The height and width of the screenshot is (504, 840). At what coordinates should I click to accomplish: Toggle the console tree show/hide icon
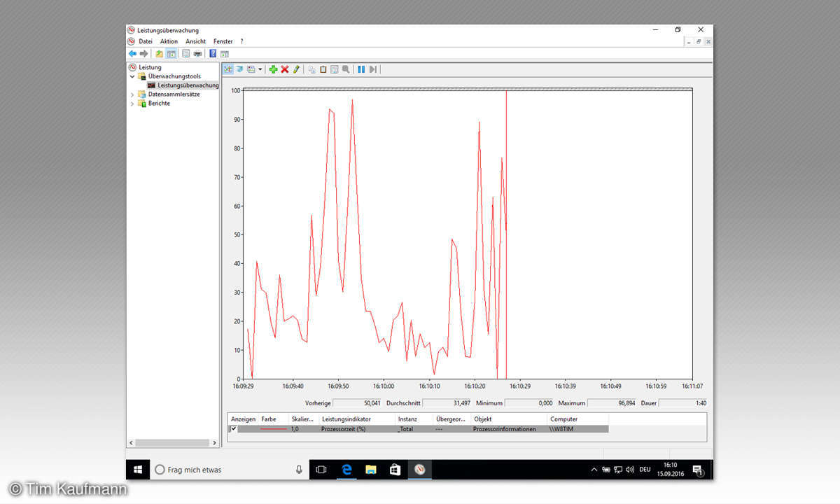coord(171,53)
